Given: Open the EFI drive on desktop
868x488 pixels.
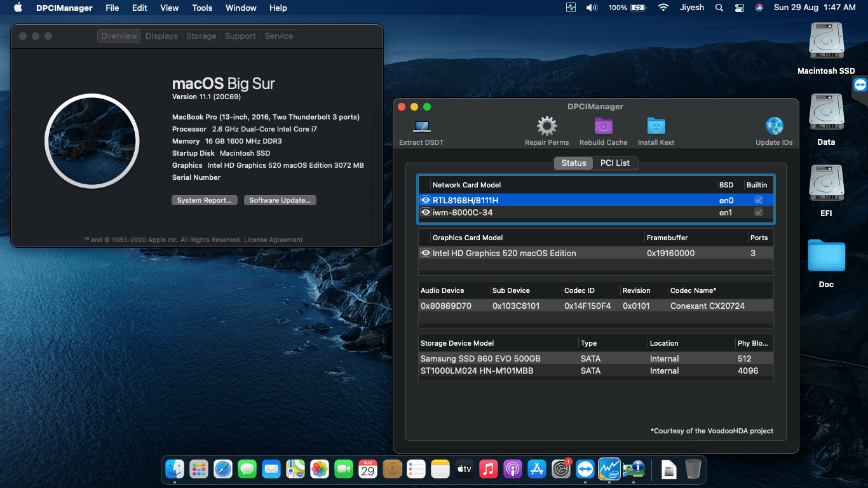Looking at the screenshot, I should 826,184.
